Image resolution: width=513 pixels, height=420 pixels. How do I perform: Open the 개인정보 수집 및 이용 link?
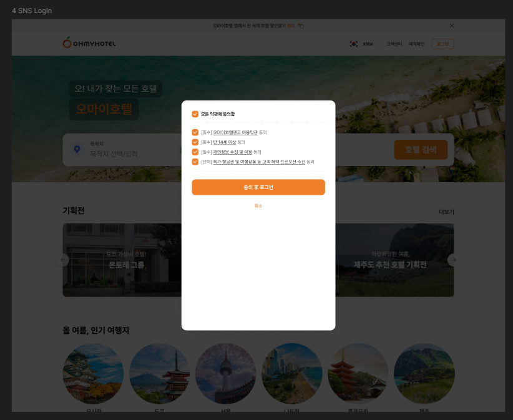(233, 152)
